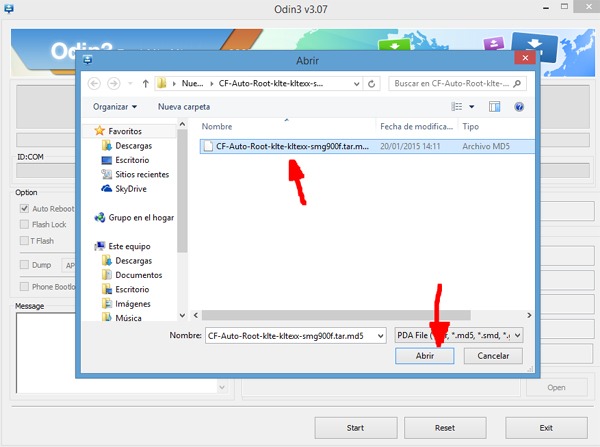Open Escritorio under Favoritos
600x447 pixels.
click(x=132, y=160)
